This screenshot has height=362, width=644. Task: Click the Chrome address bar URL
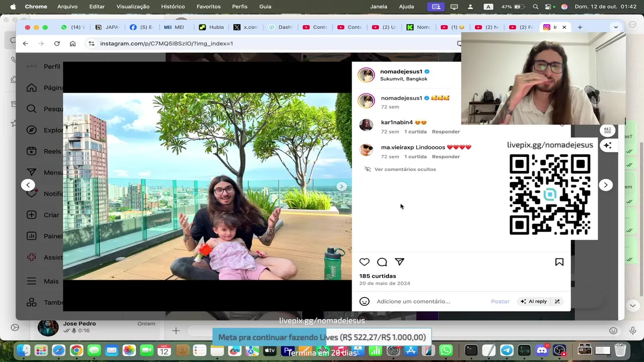pyautogui.click(x=167, y=44)
